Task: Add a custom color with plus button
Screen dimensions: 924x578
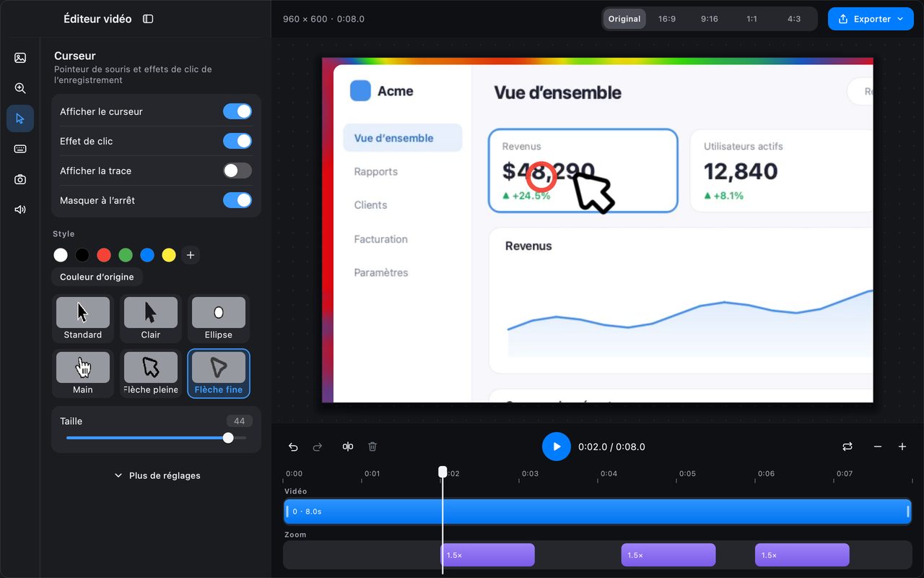Action: point(191,255)
